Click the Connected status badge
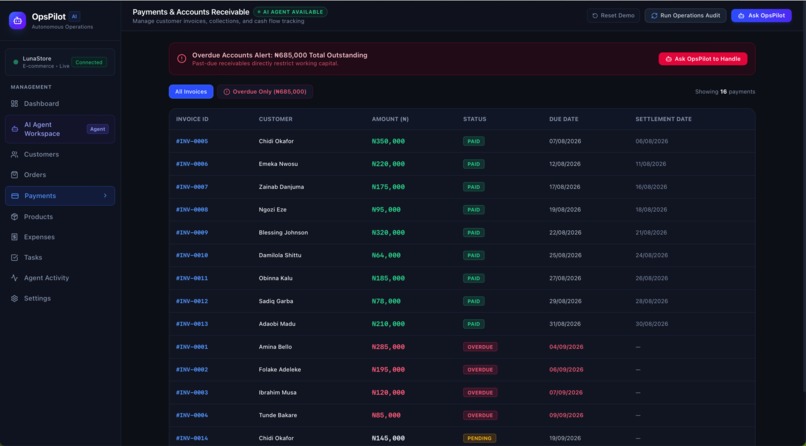Image resolution: width=806 pixels, height=446 pixels. (x=89, y=62)
